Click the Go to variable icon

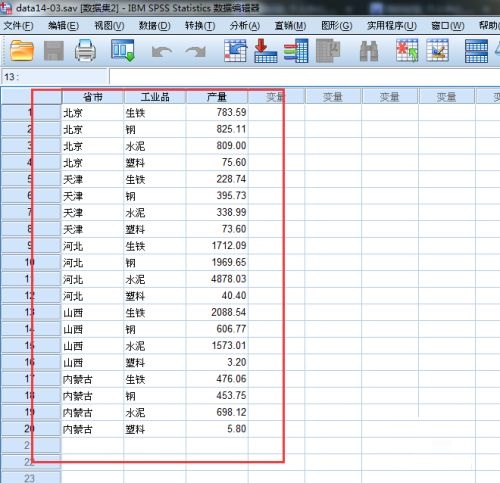click(x=266, y=51)
